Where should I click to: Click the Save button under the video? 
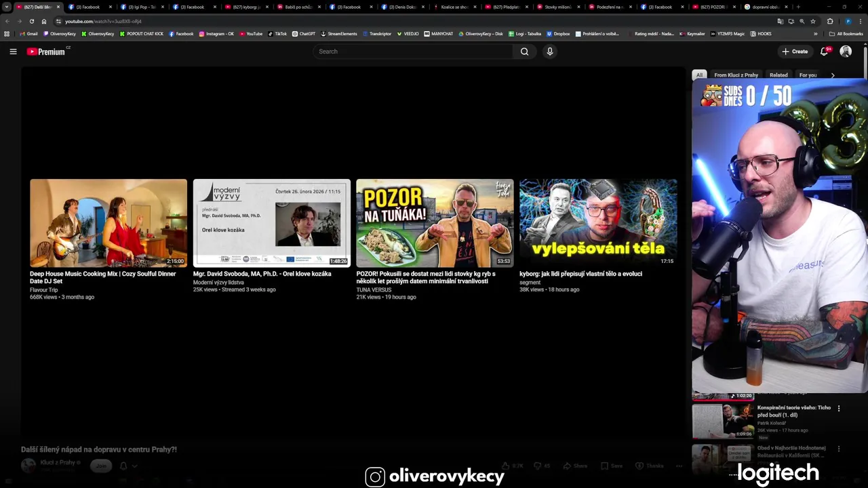pos(612,466)
